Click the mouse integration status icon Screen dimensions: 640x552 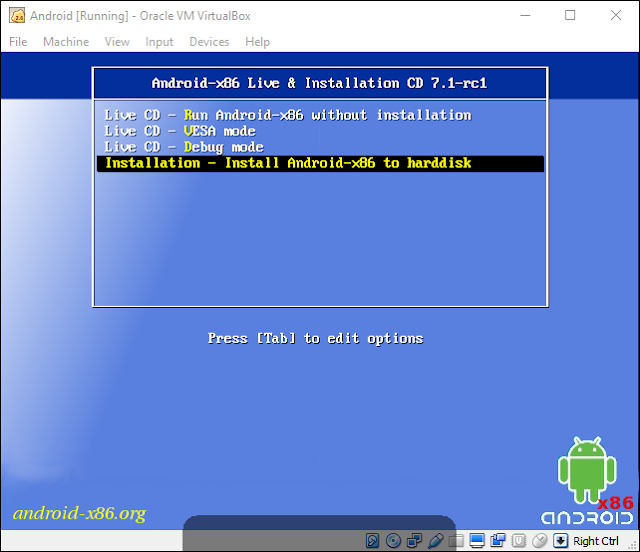[540, 541]
